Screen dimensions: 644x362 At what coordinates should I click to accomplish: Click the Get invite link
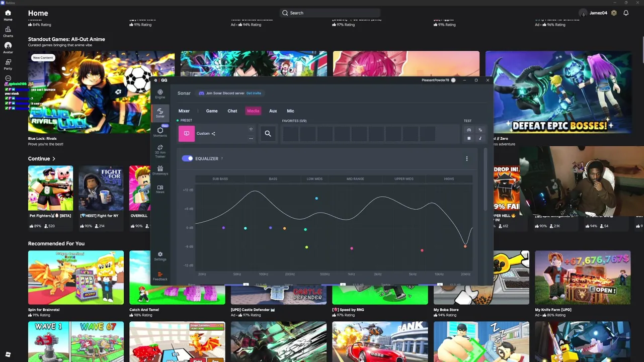(254, 93)
